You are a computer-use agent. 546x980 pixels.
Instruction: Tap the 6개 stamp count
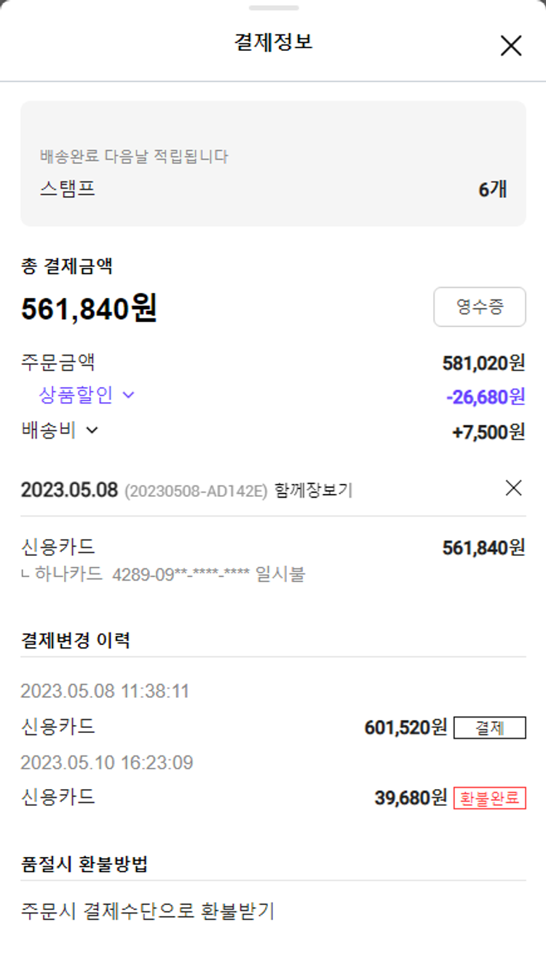[x=492, y=189]
